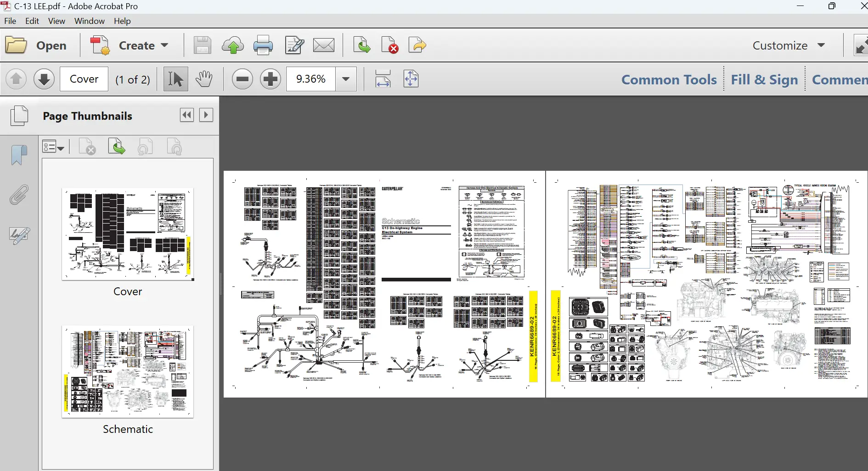Open the Attachments paperclip panel
868x471 pixels.
[19, 195]
